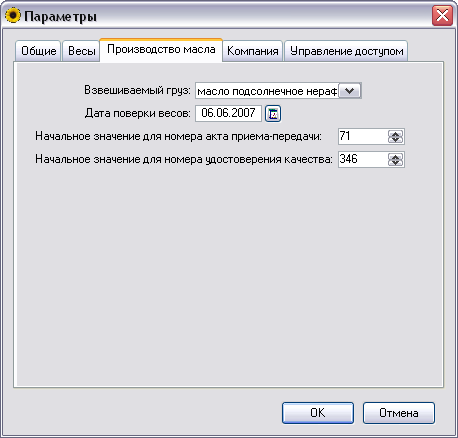
Task: Decrease the удостоверения качества number spinner
Action: click(396, 163)
